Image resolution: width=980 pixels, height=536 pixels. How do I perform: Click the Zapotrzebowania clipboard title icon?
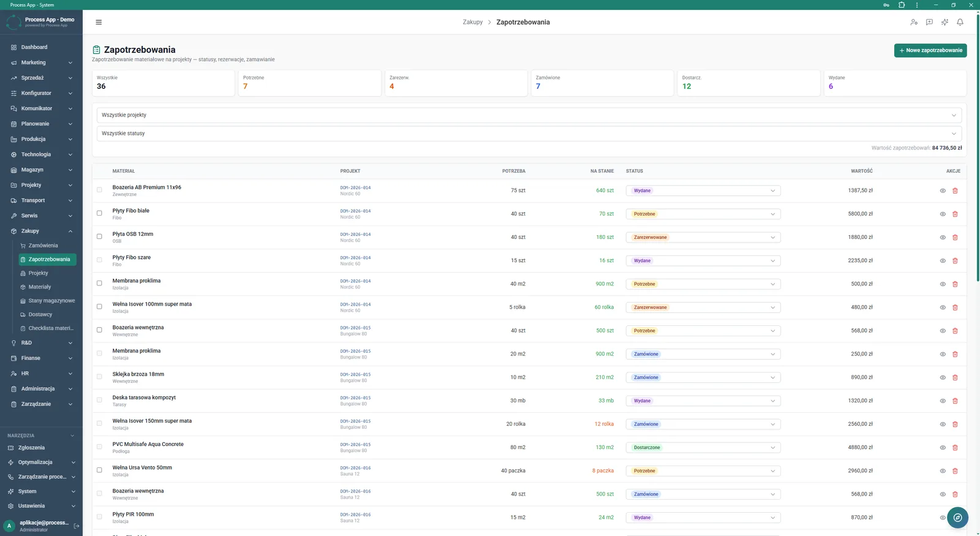pyautogui.click(x=96, y=50)
